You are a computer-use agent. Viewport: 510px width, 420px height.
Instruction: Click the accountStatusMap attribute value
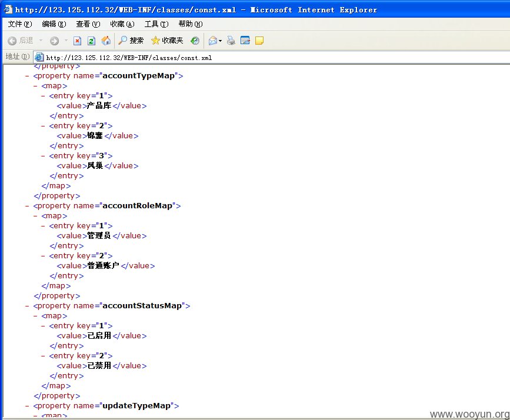(x=142, y=305)
